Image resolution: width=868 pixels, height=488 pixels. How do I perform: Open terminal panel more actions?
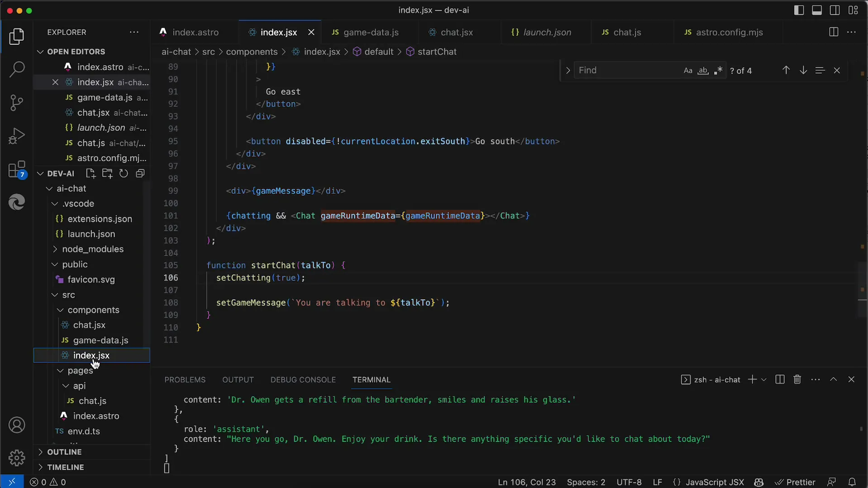coord(816,379)
